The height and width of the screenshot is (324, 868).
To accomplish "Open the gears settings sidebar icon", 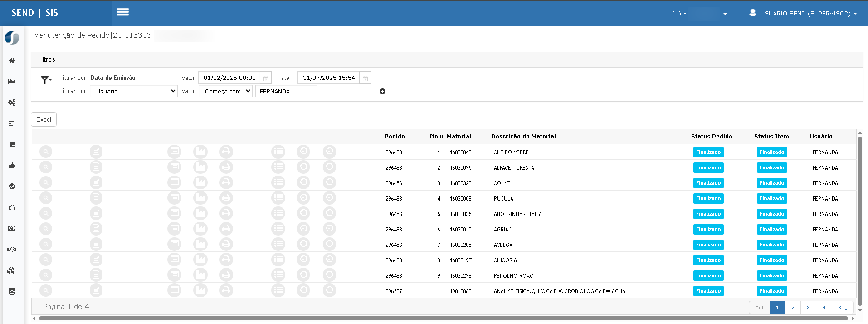I will point(12,103).
